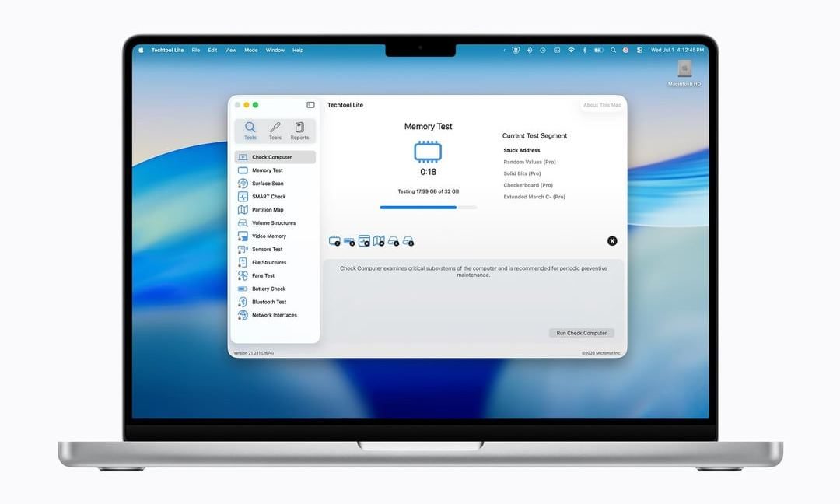
Task: Open the Bluetooth menu bar icon
Action: pyautogui.click(x=584, y=50)
